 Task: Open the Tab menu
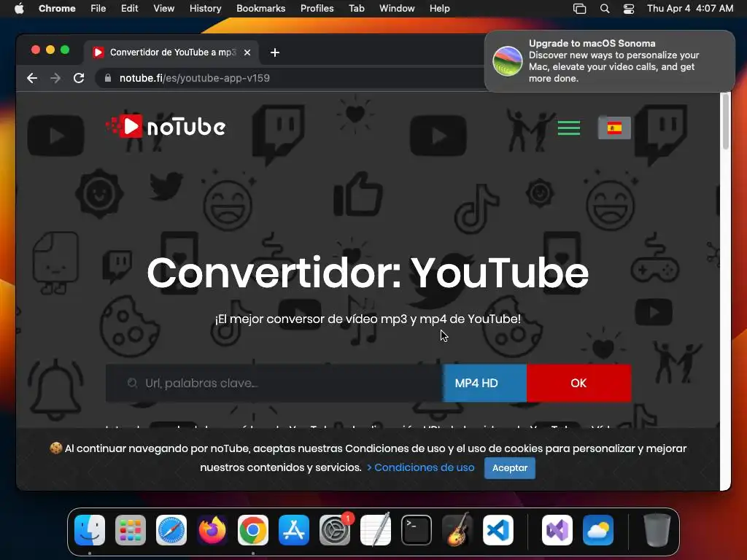click(356, 9)
